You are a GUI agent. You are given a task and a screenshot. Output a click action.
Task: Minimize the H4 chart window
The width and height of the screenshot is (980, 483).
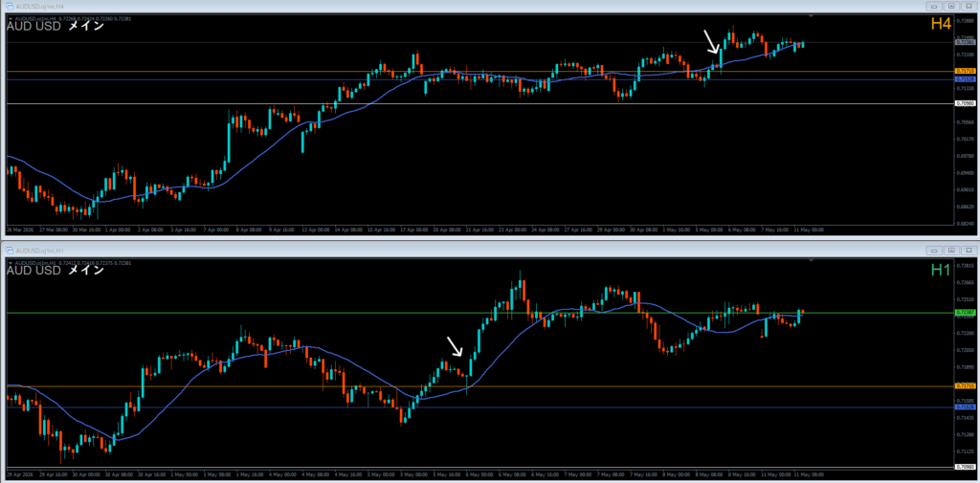[935, 6]
